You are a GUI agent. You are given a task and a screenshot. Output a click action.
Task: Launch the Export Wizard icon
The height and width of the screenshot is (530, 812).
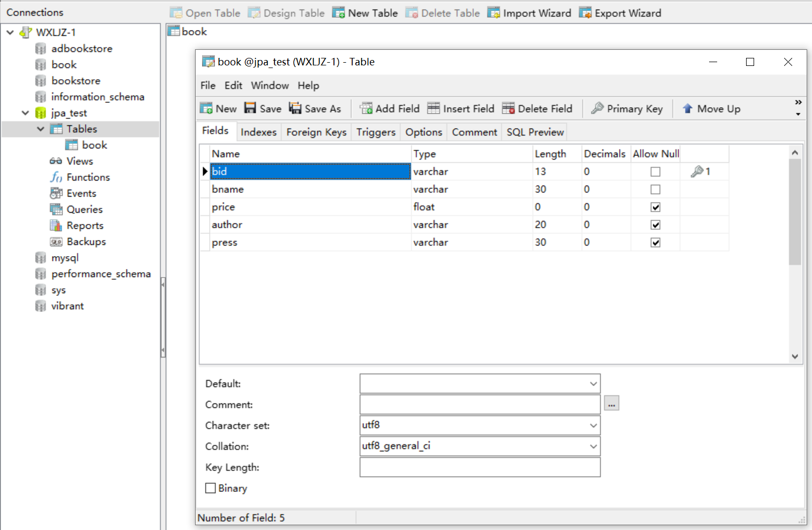(585, 13)
